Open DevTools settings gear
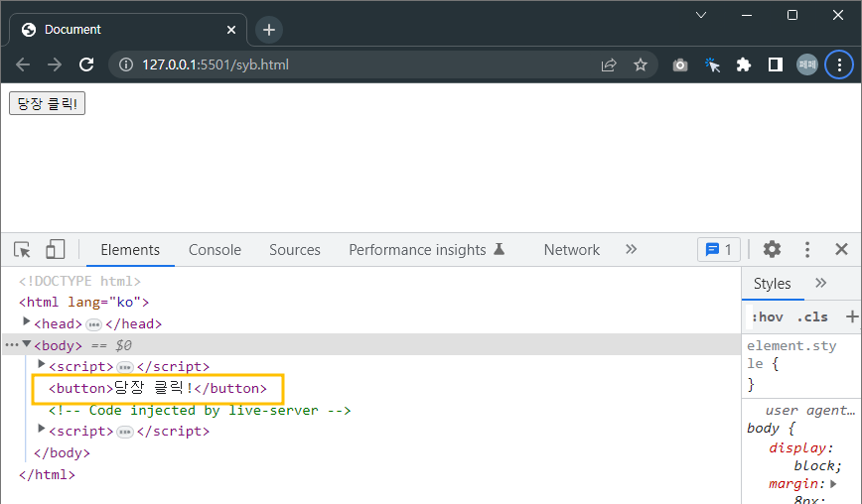Viewport: 862px width, 504px height. tap(772, 249)
